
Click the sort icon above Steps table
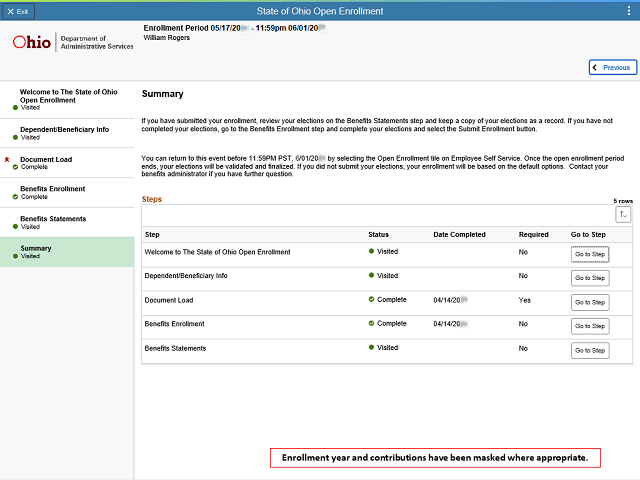(x=623, y=214)
